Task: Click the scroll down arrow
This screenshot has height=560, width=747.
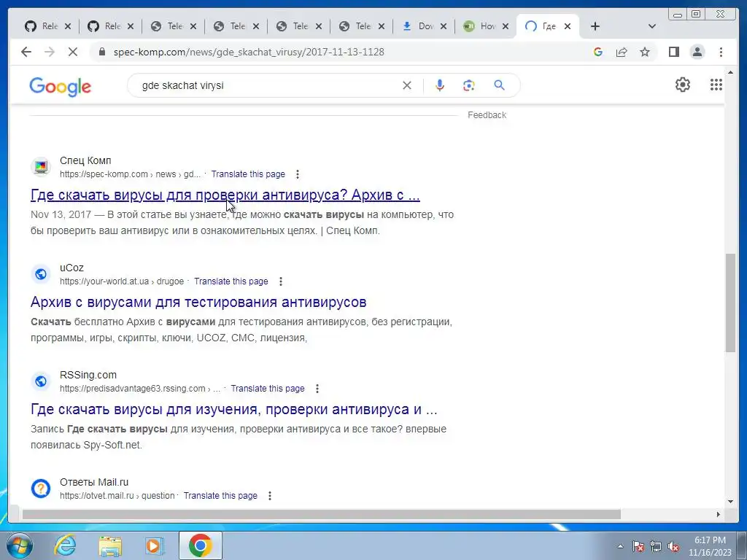Action: point(730,502)
